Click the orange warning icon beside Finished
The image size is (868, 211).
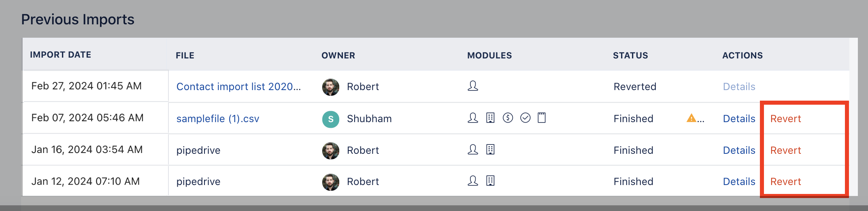click(691, 118)
